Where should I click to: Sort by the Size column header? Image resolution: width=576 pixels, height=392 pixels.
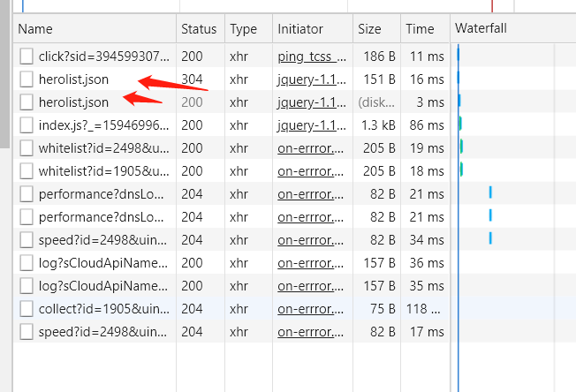(377, 28)
